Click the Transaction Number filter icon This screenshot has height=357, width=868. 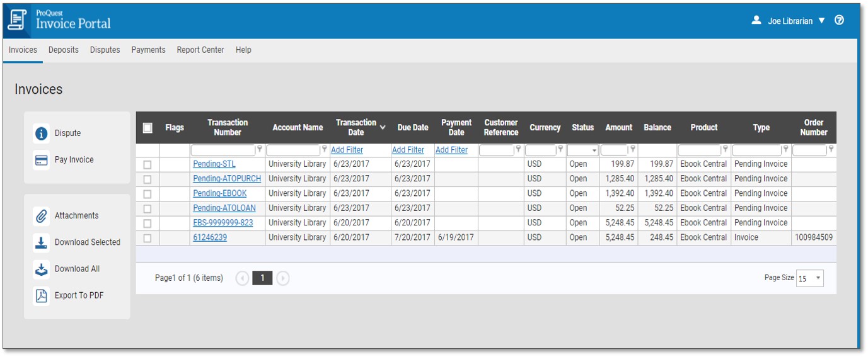pos(260,150)
